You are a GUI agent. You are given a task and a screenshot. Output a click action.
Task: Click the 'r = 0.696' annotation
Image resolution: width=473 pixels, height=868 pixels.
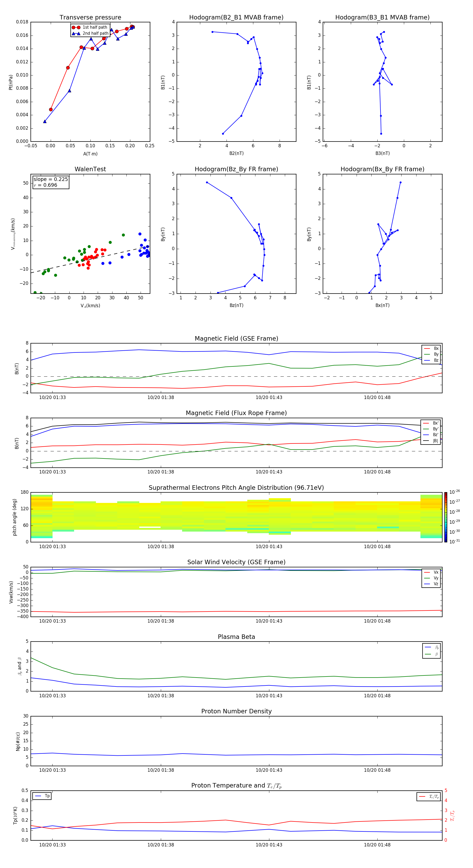pos(45,185)
